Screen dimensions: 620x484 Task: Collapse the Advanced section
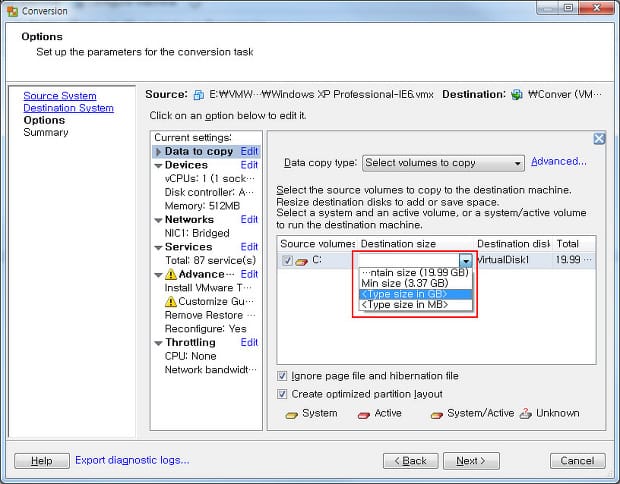click(159, 275)
